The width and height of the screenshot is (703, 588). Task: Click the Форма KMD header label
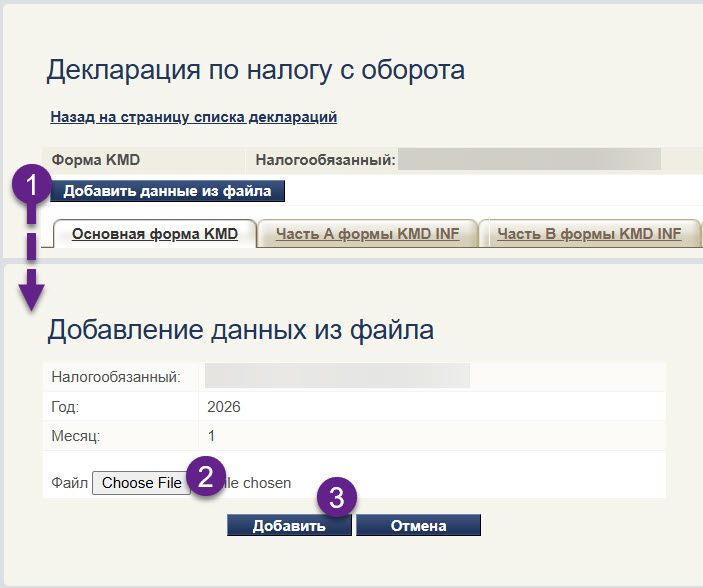[95, 159]
